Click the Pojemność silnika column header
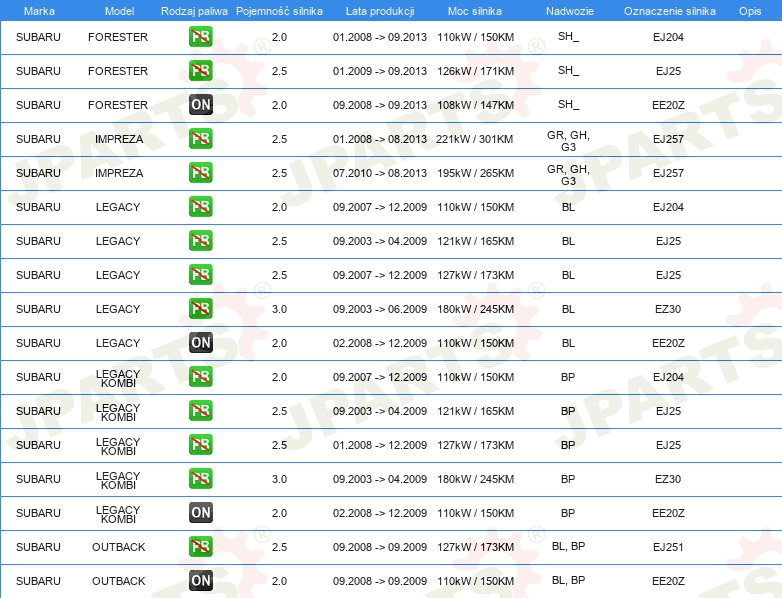The width and height of the screenshot is (782, 598). point(279,11)
